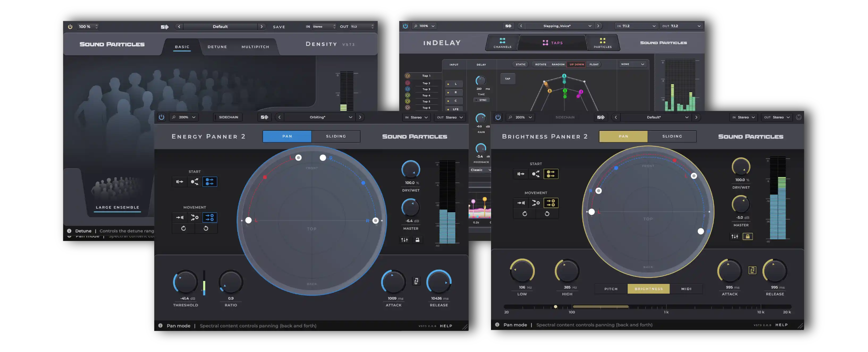
Task: Click UP DOWN mode in InDelay
Action: click(x=577, y=64)
